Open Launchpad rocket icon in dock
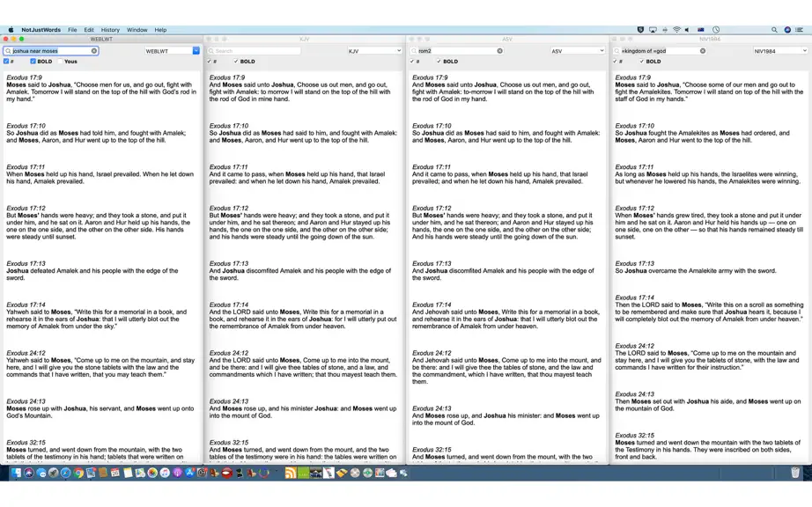Screen dimensions: 812x507 [54, 473]
